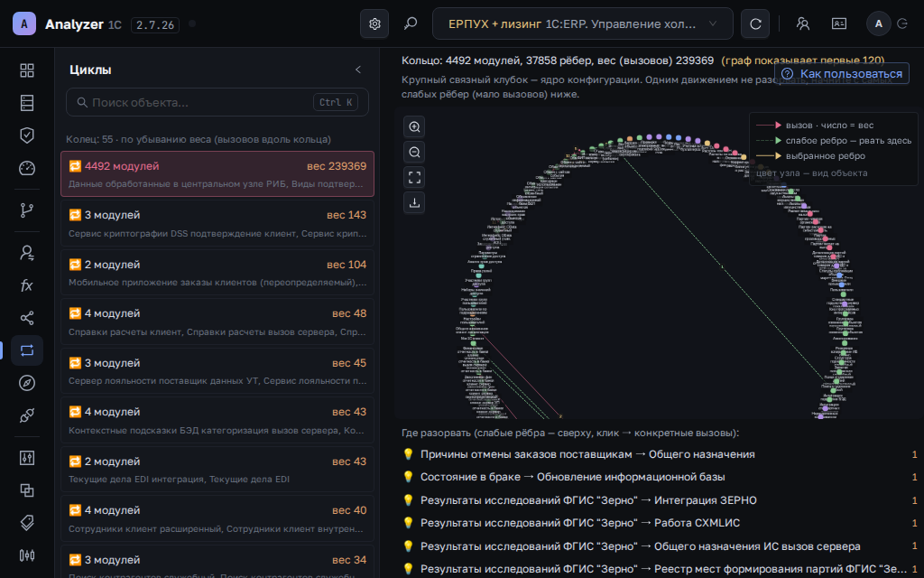Refresh data with the reload button
This screenshot has height=578, width=924.
pos(755,23)
